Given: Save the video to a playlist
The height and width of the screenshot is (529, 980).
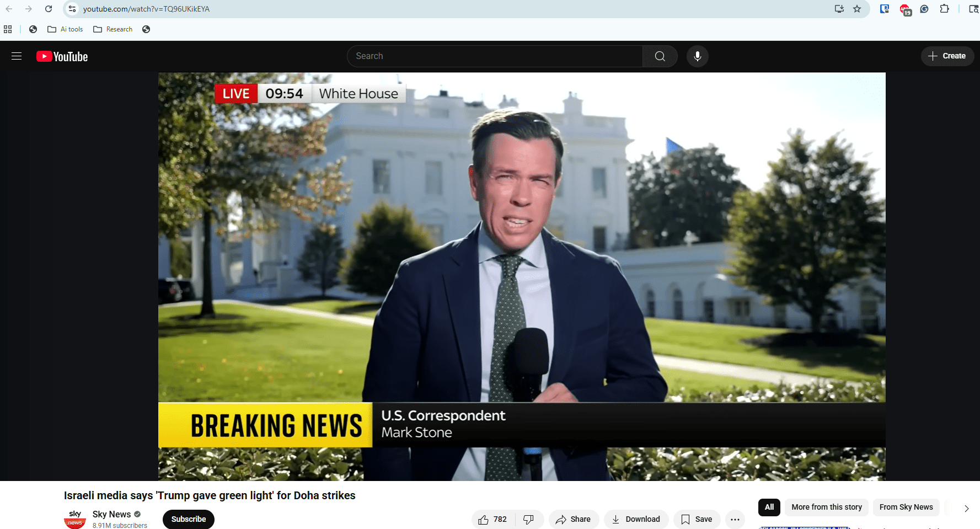Looking at the screenshot, I should coord(697,519).
